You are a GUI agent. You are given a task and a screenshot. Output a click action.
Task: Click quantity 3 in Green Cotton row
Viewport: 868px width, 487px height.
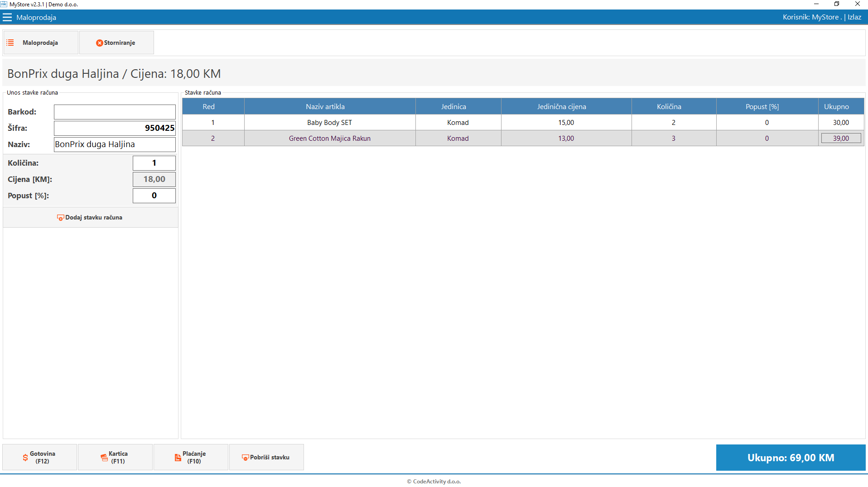point(674,138)
